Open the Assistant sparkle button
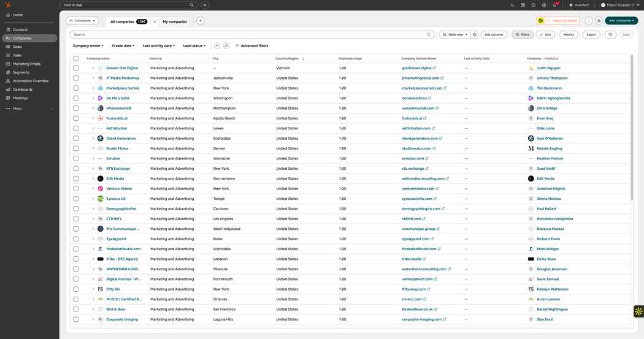Screen dimensions: 644x339 click(x=579, y=5)
